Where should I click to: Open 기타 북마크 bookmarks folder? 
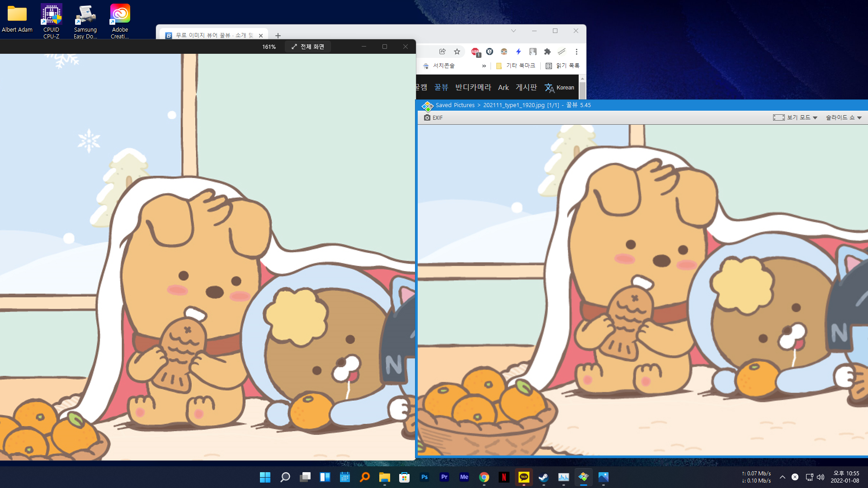tap(515, 66)
